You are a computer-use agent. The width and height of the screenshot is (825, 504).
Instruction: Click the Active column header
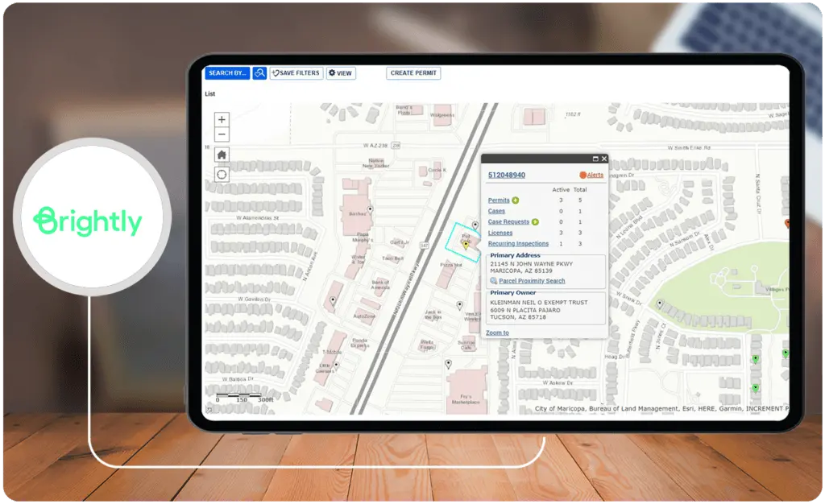561,190
